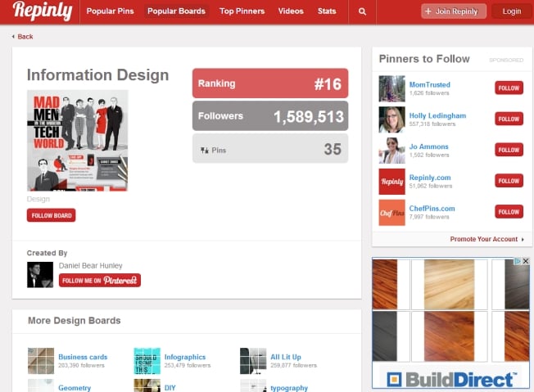Click the Pins 35 count box
534x392 pixels.
point(270,148)
